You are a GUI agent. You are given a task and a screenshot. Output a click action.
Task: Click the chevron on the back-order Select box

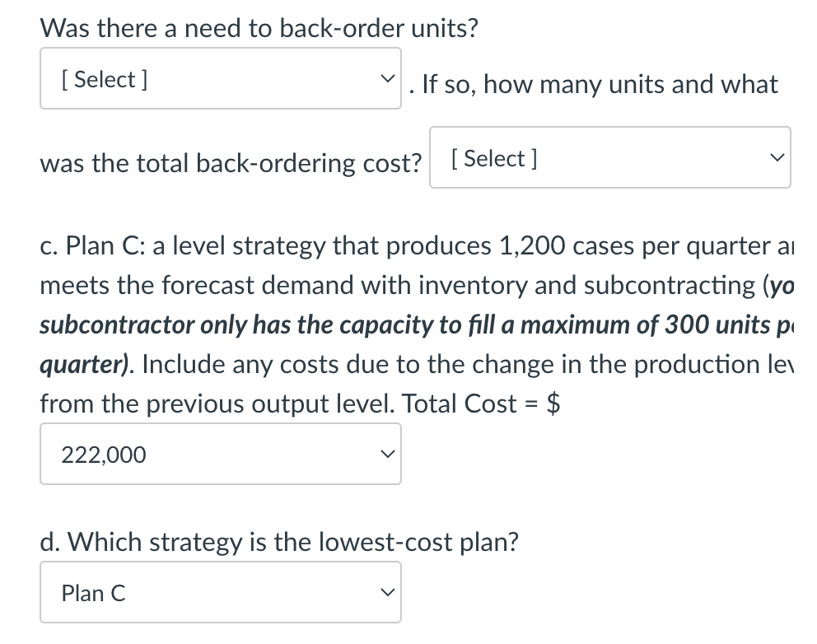click(387, 77)
